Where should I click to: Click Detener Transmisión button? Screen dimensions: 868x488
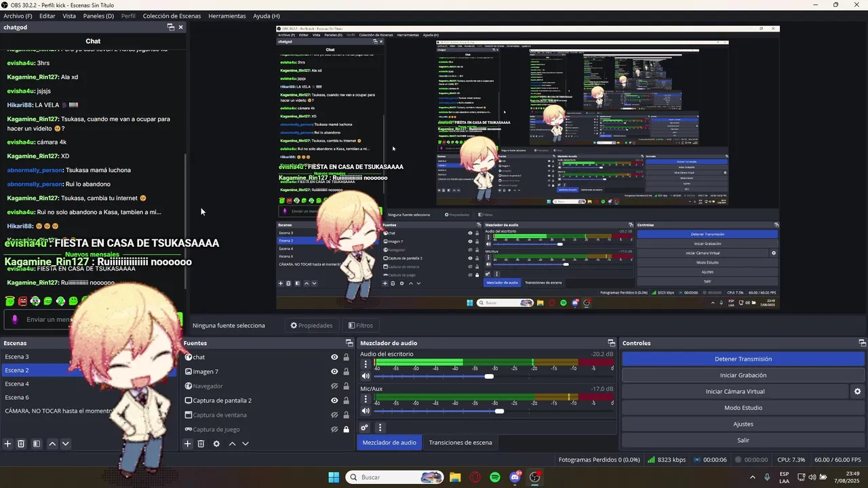click(743, 359)
